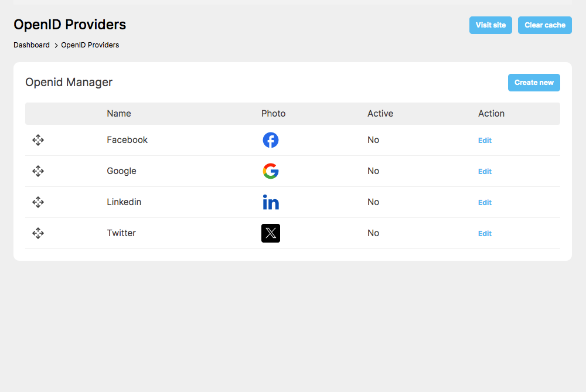Open the Visit site button
This screenshot has height=392, width=586.
pos(490,25)
